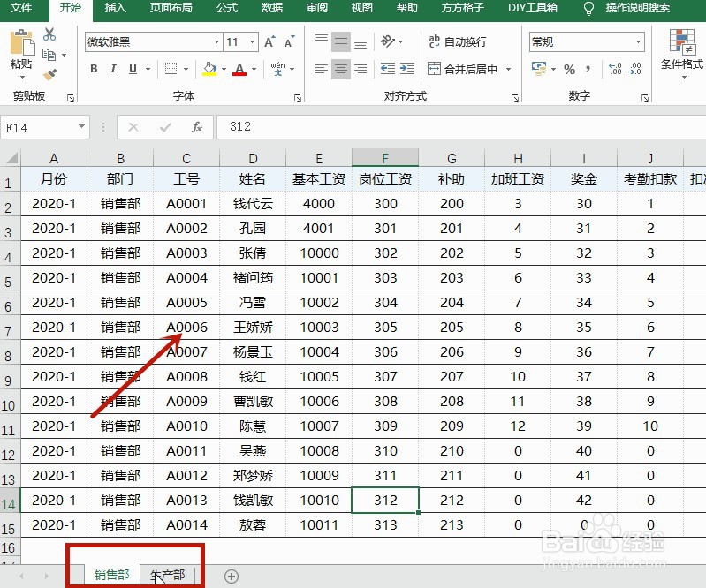Click the borders icon
Image resolution: width=706 pixels, height=588 pixels.
171,69
